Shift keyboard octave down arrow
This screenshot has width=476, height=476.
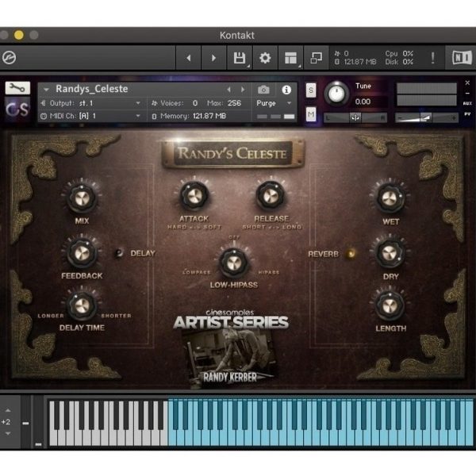(8, 433)
